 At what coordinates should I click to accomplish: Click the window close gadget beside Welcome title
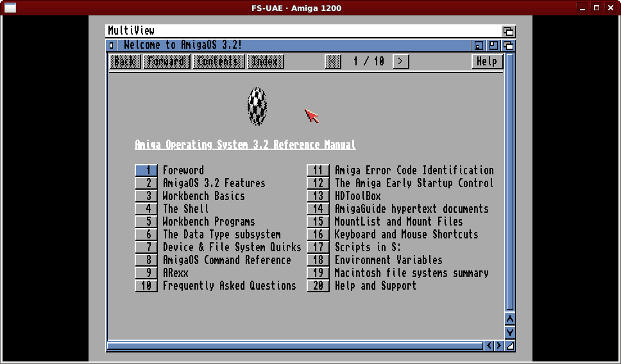[x=111, y=45]
